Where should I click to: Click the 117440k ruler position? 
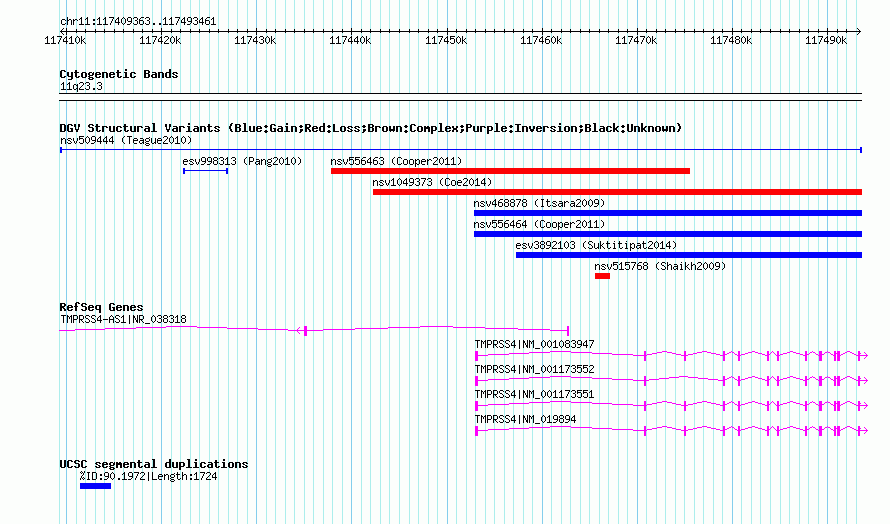click(x=350, y=40)
